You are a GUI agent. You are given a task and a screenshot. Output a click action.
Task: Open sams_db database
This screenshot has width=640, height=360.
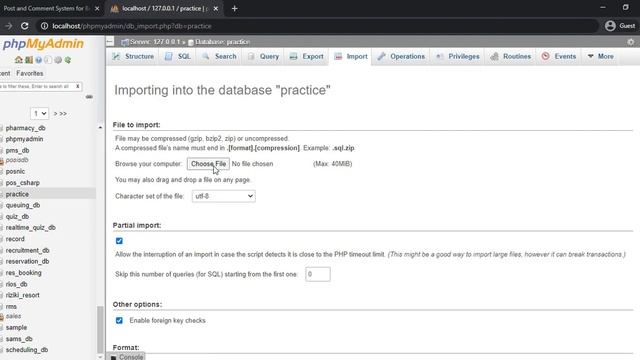pyautogui.click(x=19, y=339)
